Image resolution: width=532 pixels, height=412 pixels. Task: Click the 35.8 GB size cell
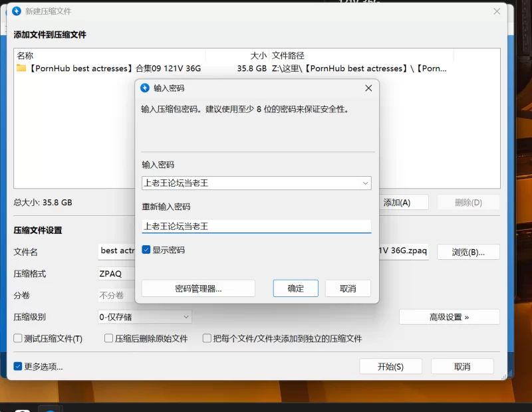tap(252, 68)
